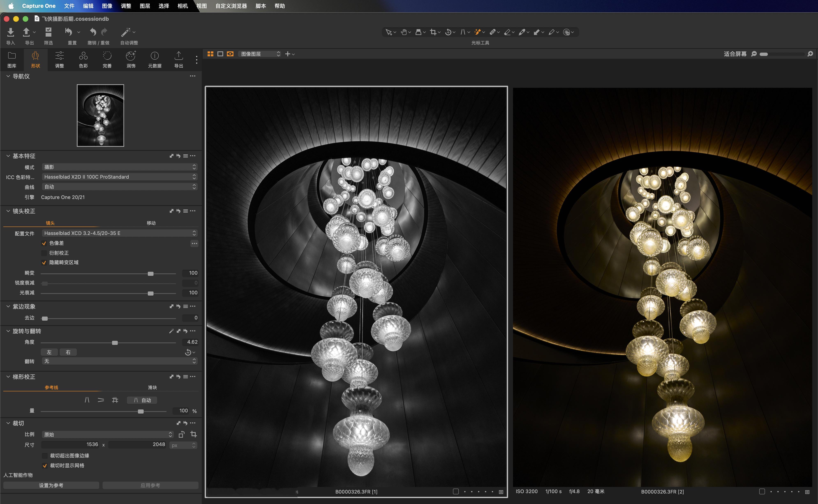
Task: Select the pan hand cursor tool
Action: (403, 32)
